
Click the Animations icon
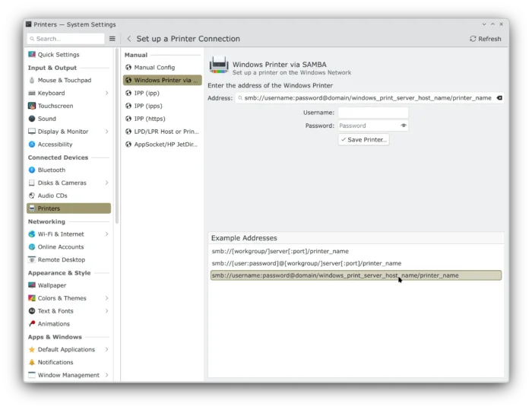pos(32,324)
